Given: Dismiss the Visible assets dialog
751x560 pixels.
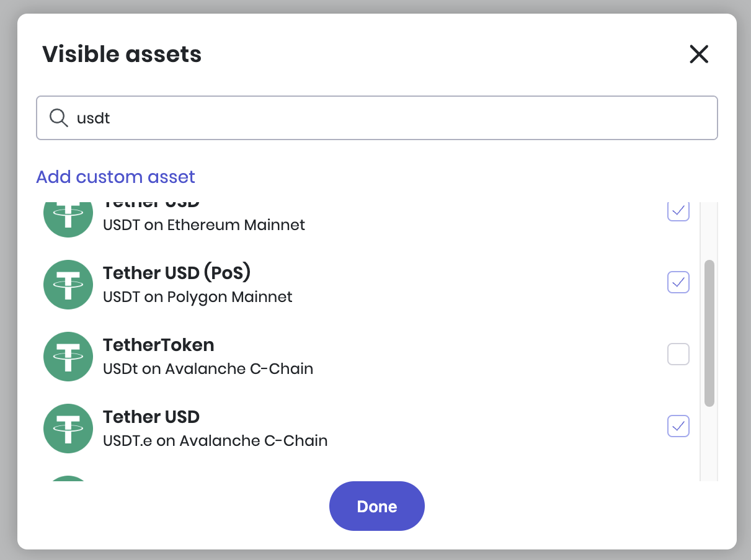Looking at the screenshot, I should (x=699, y=54).
